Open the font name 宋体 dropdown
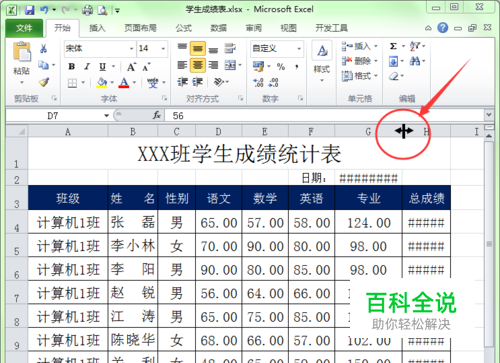This screenshot has width=500, height=363. pyautogui.click(x=131, y=49)
